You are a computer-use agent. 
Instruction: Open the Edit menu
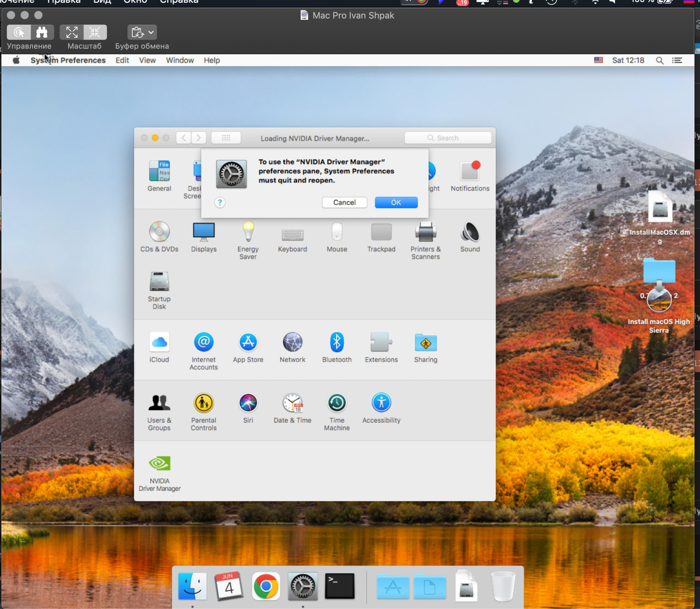pyautogui.click(x=122, y=60)
